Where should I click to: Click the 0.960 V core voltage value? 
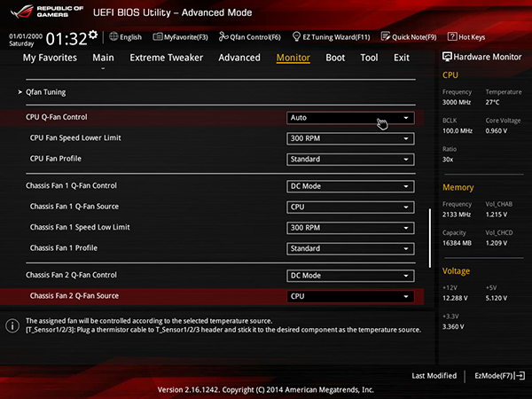point(497,130)
